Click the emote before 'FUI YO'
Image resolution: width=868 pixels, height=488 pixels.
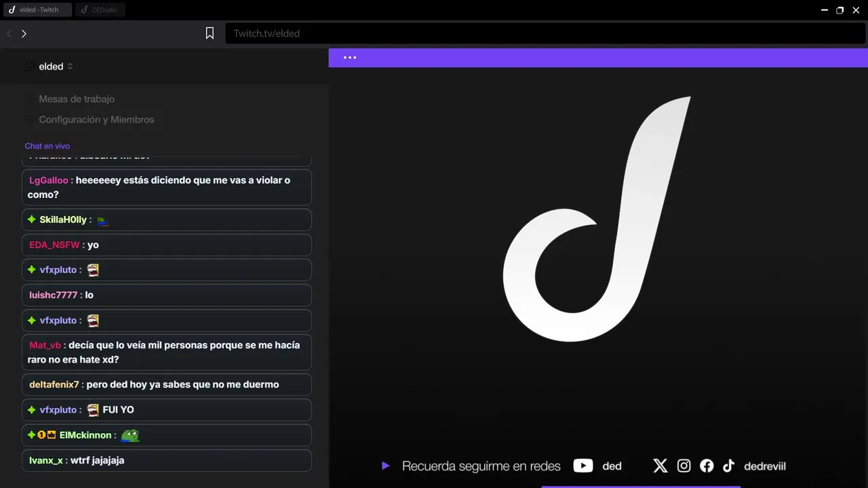[93, 410]
